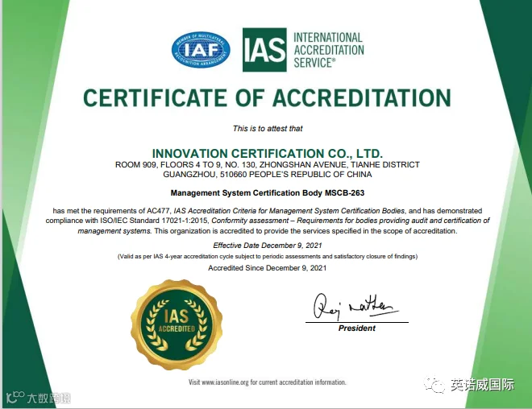The height and width of the screenshot is (409, 532).
Task: Click the 'Certificate of Accreditation' heading
Action: pos(268,98)
